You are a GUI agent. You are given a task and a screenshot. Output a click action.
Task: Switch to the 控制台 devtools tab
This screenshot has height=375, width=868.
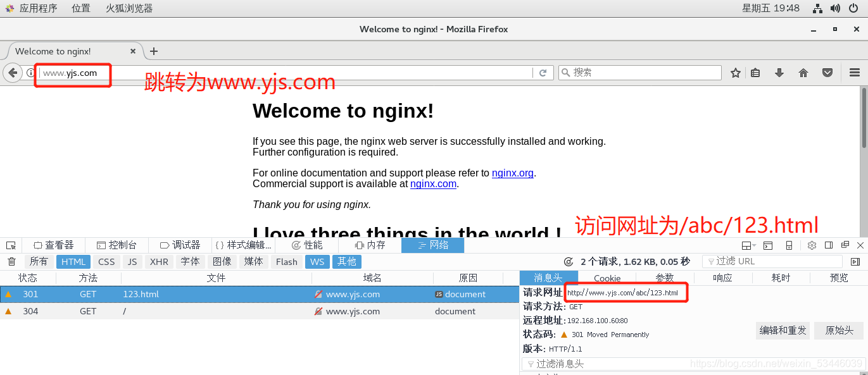pos(116,245)
